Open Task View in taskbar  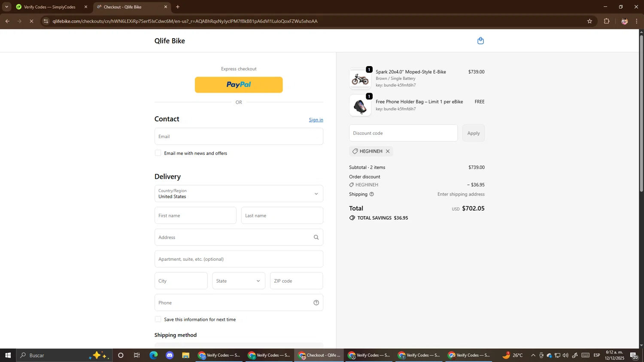137,356
